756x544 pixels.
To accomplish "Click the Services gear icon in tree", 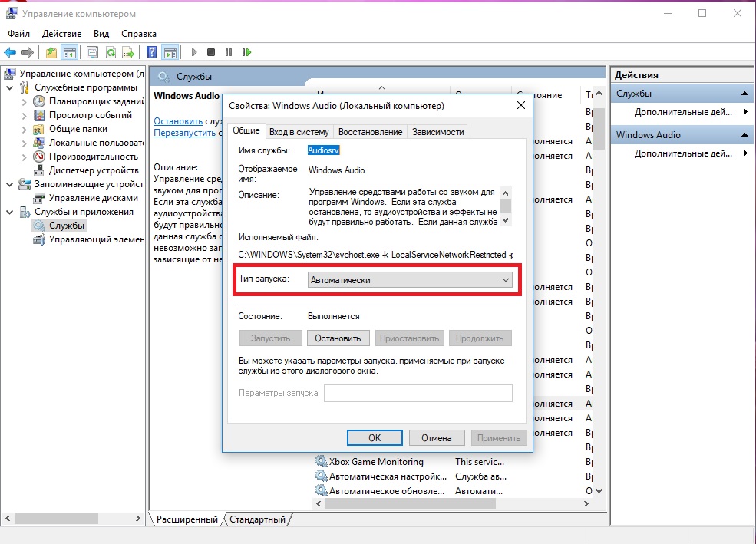I will tap(39, 226).
